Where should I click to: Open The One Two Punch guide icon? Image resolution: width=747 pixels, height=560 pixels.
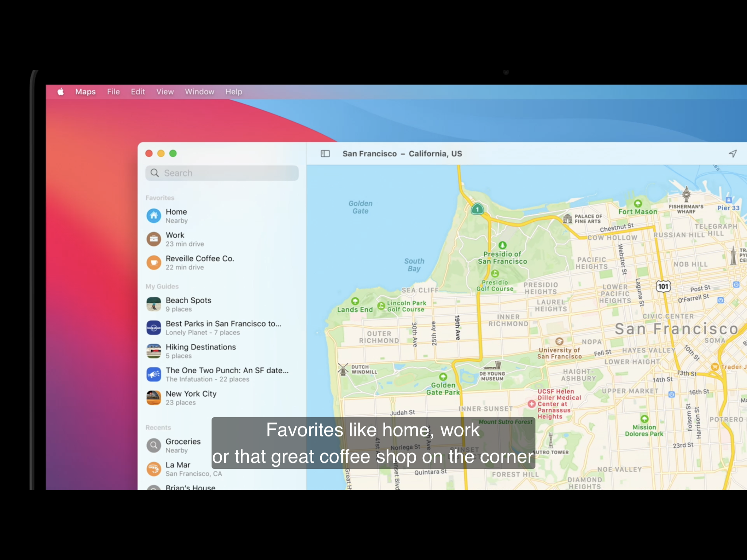click(x=154, y=374)
